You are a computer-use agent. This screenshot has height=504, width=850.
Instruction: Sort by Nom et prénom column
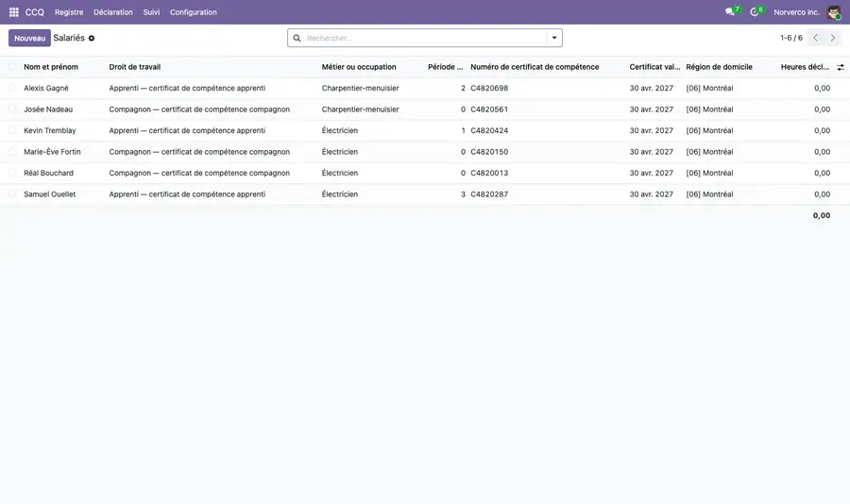click(51, 67)
